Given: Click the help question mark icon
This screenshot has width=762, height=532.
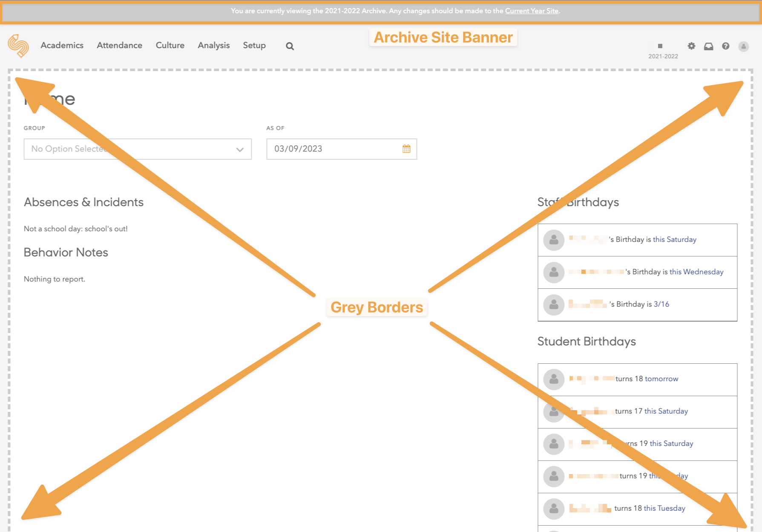Looking at the screenshot, I should pyautogui.click(x=725, y=46).
